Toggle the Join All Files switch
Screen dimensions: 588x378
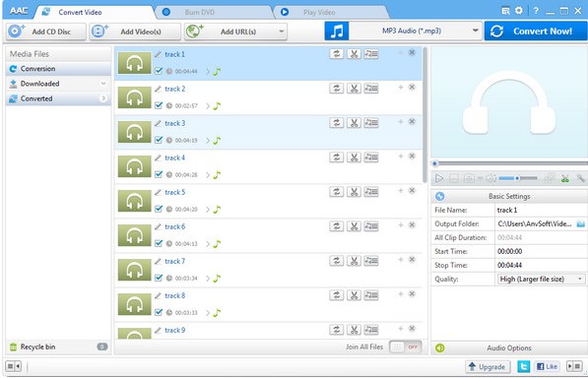[x=406, y=346]
